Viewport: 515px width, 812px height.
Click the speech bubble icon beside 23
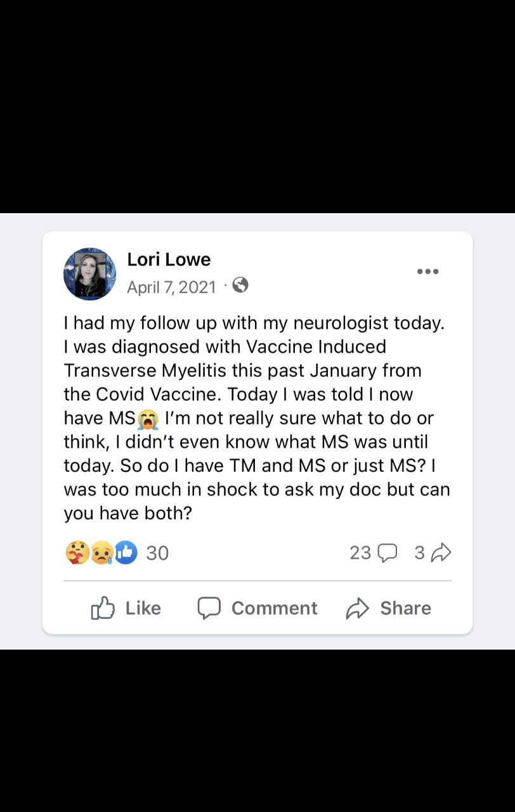click(x=387, y=553)
